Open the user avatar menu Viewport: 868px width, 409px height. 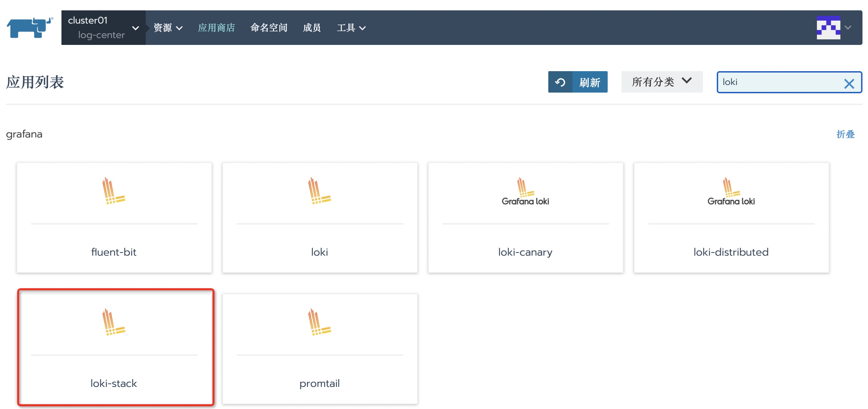point(828,28)
